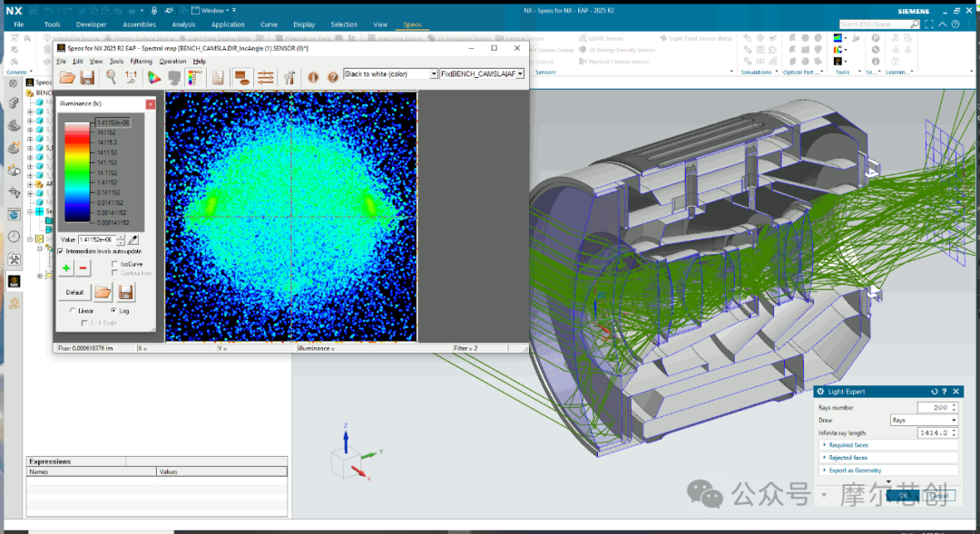Select the Log scale radio button
The height and width of the screenshot is (534, 980).
pos(113,310)
